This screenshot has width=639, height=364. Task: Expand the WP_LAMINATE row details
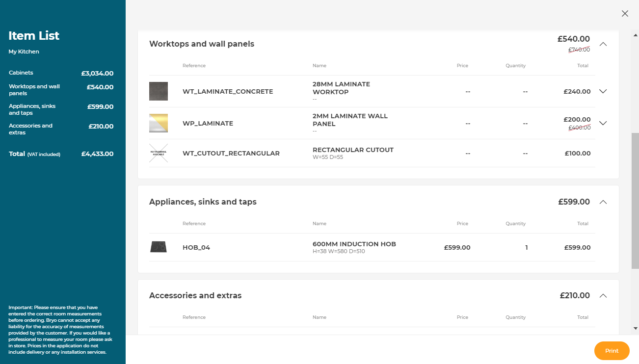603,123
